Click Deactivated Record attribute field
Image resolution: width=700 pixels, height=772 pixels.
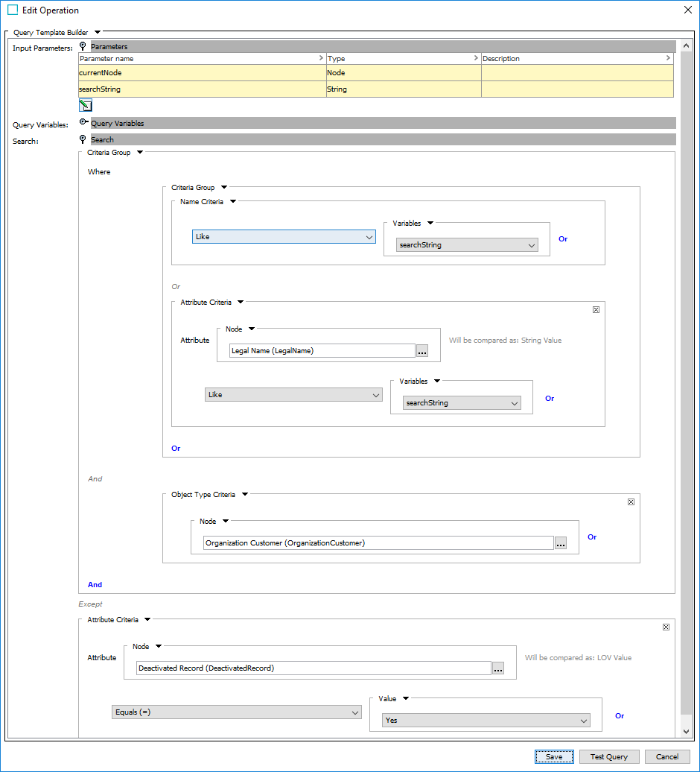pyautogui.click(x=314, y=668)
